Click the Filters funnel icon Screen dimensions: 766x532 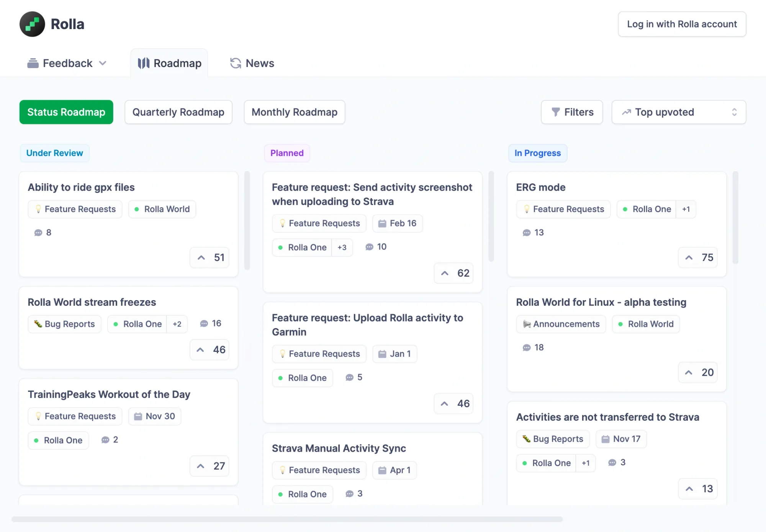556,112
